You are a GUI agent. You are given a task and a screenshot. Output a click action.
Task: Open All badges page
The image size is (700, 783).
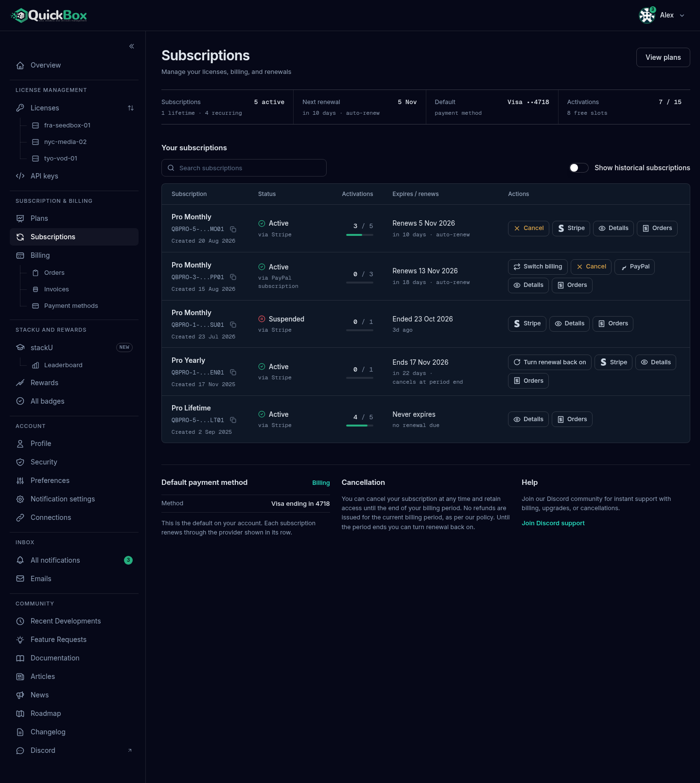pos(74,401)
